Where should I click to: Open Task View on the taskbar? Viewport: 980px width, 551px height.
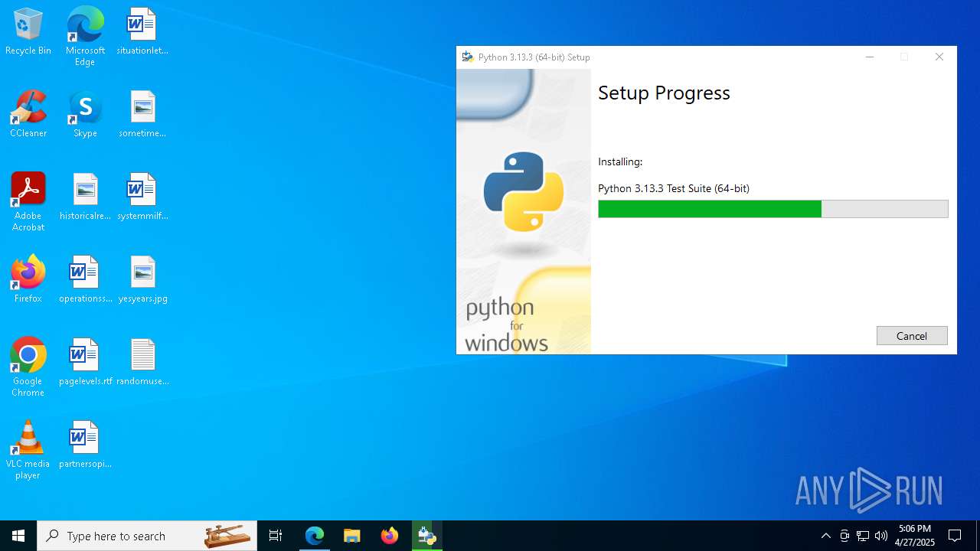point(276,536)
